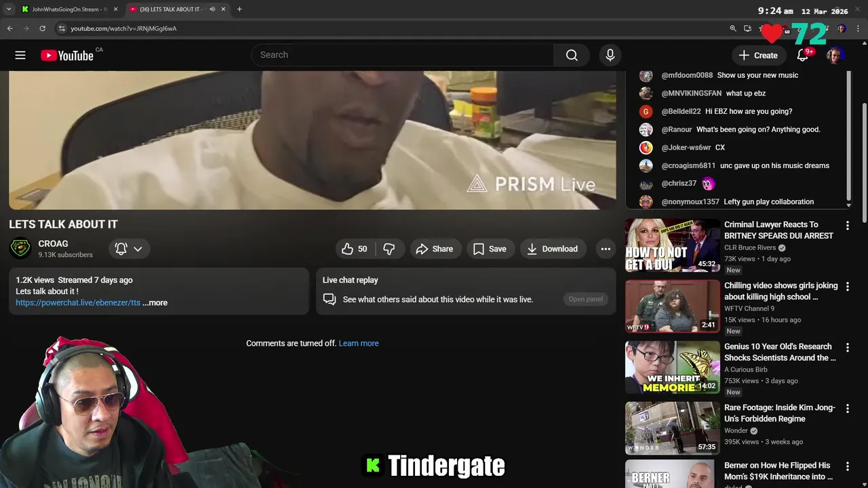Image resolution: width=868 pixels, height=488 pixels.
Task: Open the live chat replay panel
Action: [586, 299]
